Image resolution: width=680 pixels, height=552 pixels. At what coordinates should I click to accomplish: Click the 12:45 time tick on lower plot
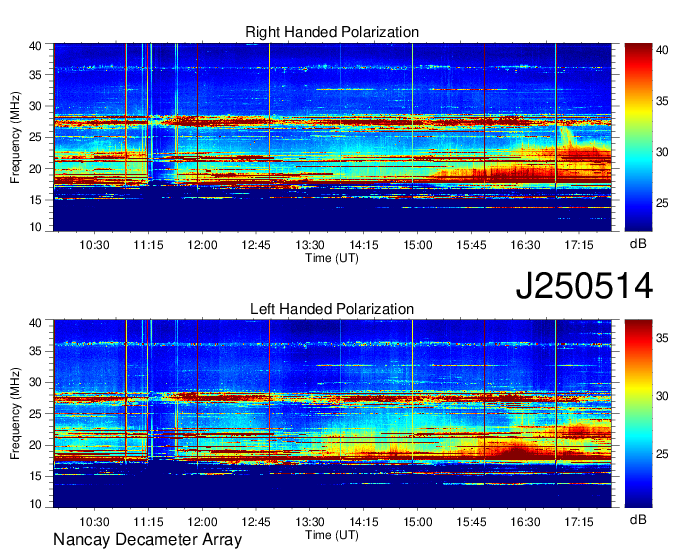coord(256,522)
